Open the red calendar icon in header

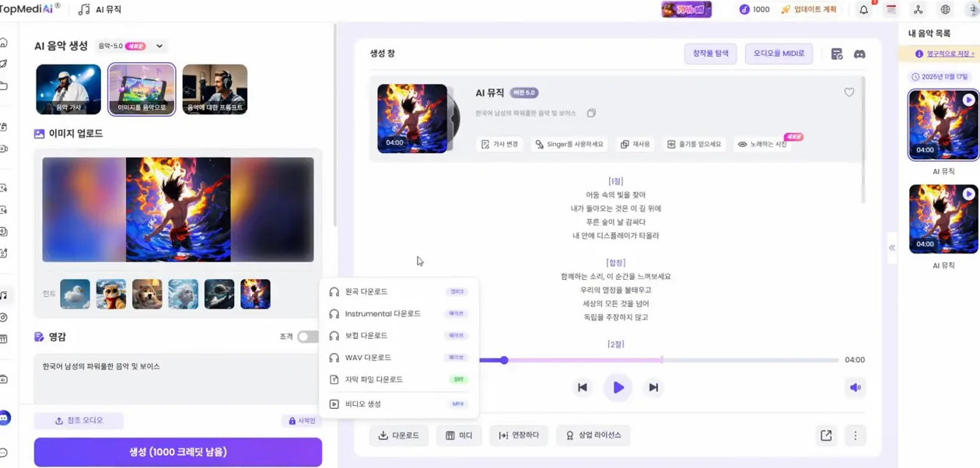click(x=891, y=9)
